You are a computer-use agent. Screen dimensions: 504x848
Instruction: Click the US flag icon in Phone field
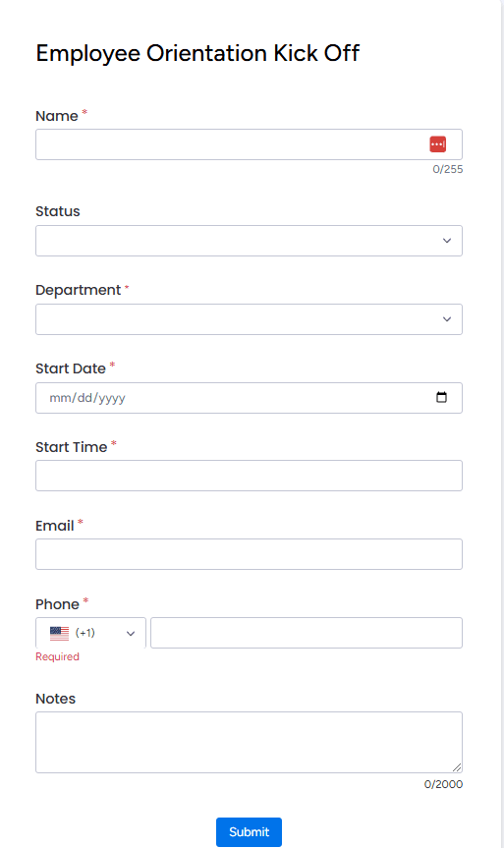click(x=60, y=633)
